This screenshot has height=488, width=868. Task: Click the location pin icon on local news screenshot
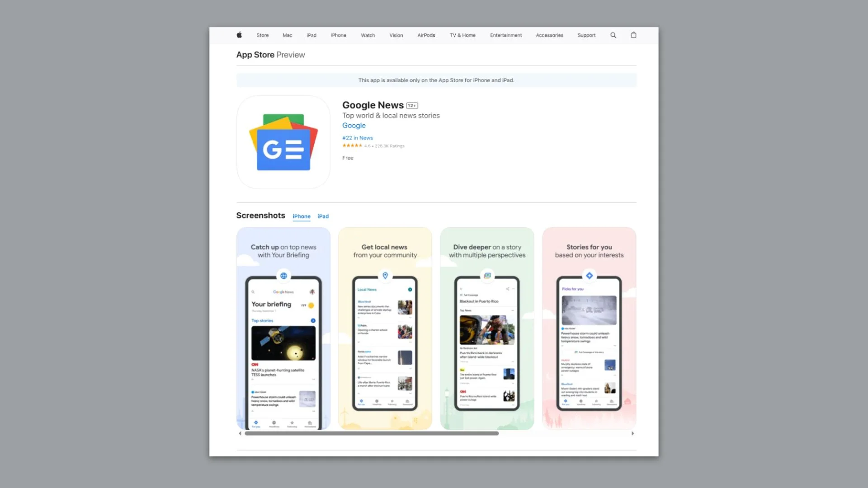(385, 276)
